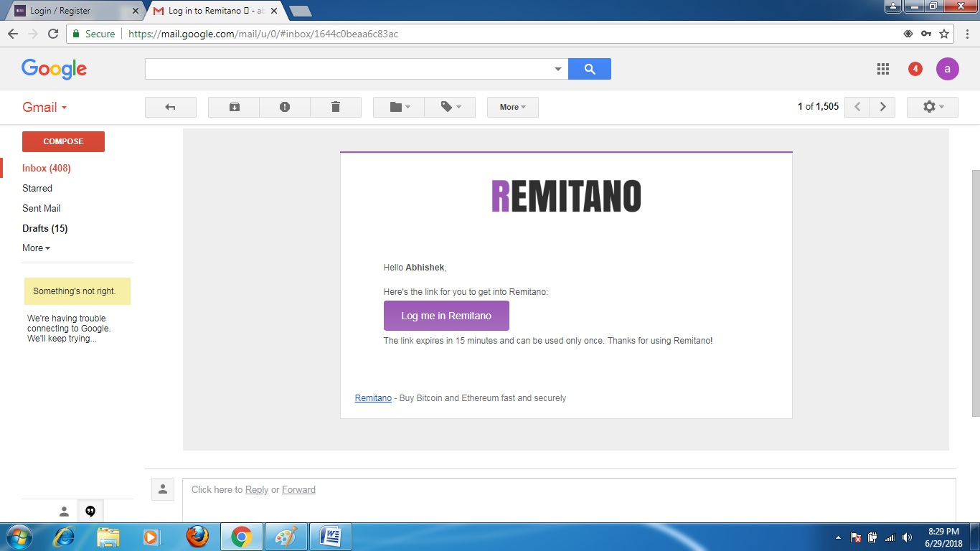The width and height of the screenshot is (980, 551).
Task: Go to the older email arrow
Action: (883, 107)
